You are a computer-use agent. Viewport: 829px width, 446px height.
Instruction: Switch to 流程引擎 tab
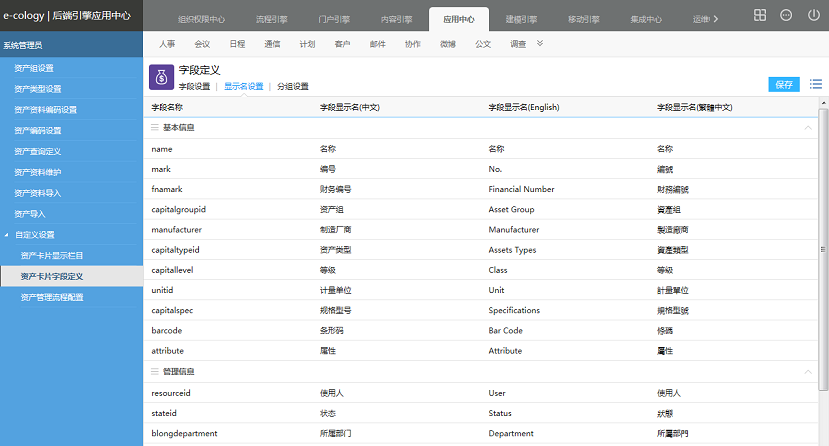272,20
